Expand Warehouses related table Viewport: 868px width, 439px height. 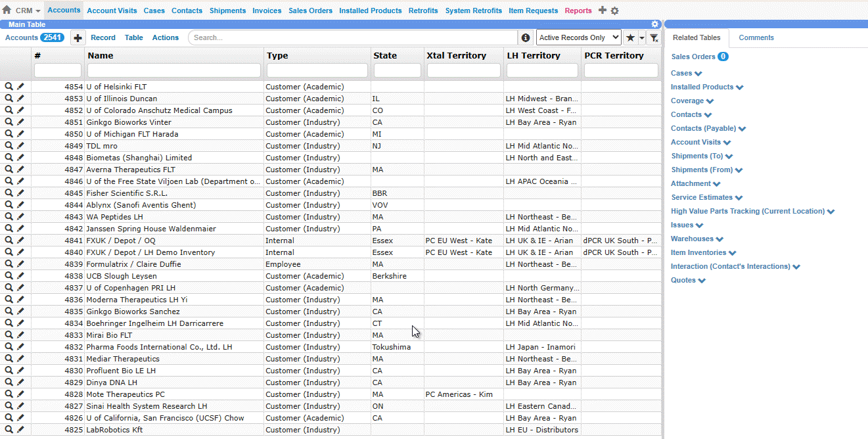pyautogui.click(x=720, y=239)
